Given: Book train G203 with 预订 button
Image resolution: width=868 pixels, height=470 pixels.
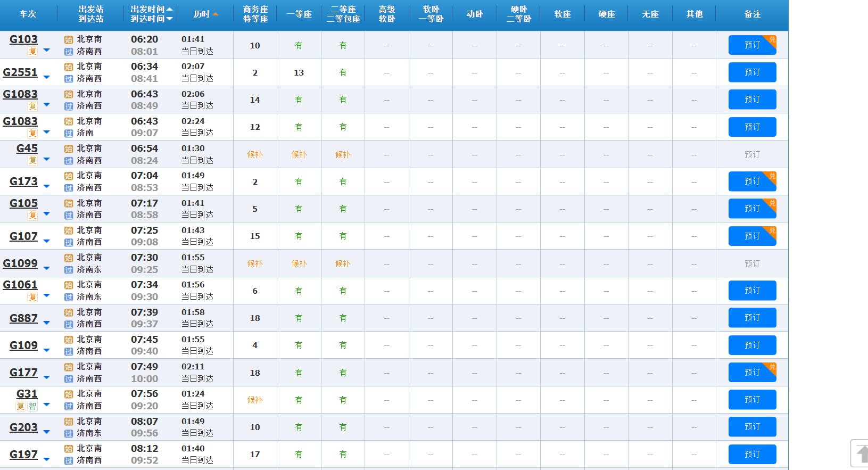Looking at the screenshot, I should click(x=752, y=427).
